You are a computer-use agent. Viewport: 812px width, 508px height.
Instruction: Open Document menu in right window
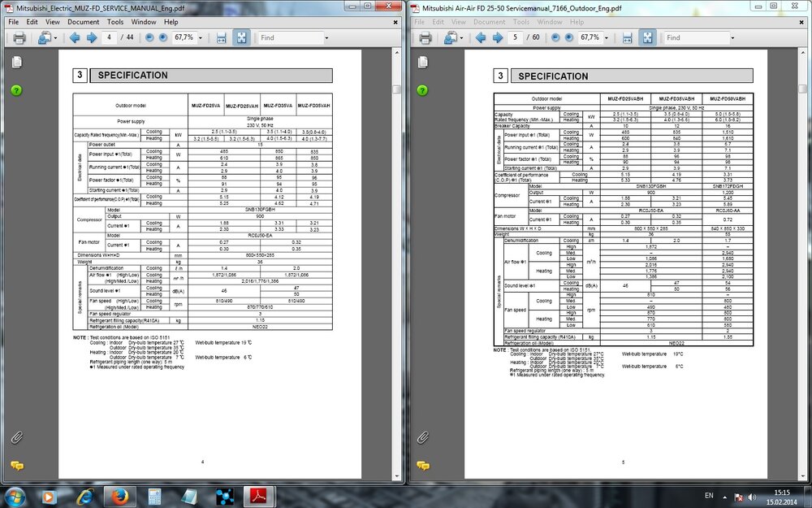[x=489, y=22]
